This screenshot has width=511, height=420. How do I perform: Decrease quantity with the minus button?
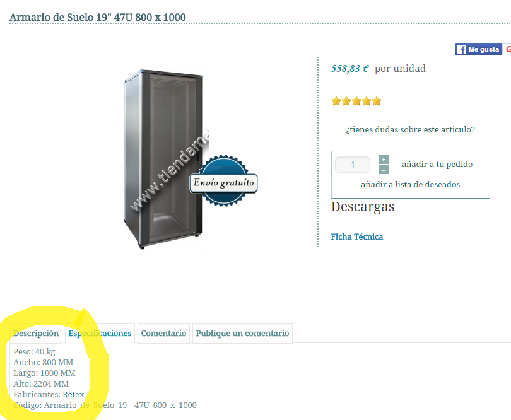(x=384, y=170)
